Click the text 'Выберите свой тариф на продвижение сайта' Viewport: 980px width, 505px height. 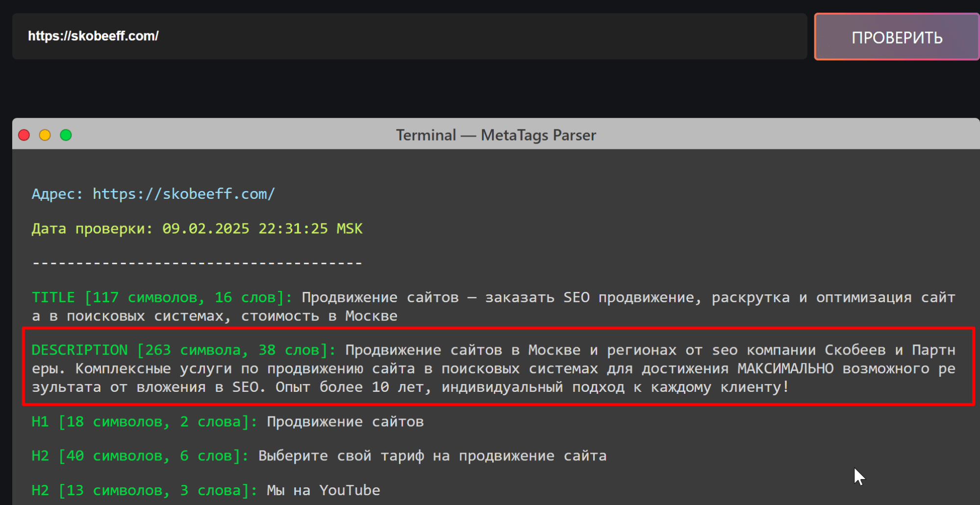tap(432, 456)
